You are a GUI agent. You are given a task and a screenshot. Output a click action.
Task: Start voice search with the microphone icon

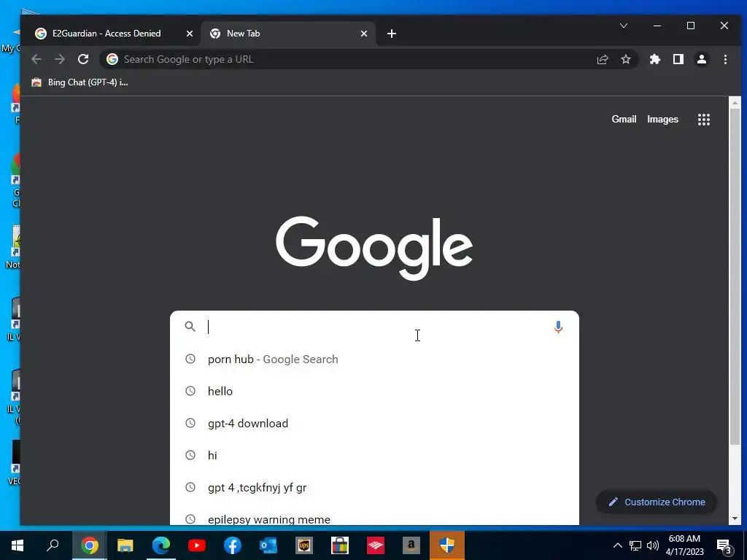pos(558,327)
